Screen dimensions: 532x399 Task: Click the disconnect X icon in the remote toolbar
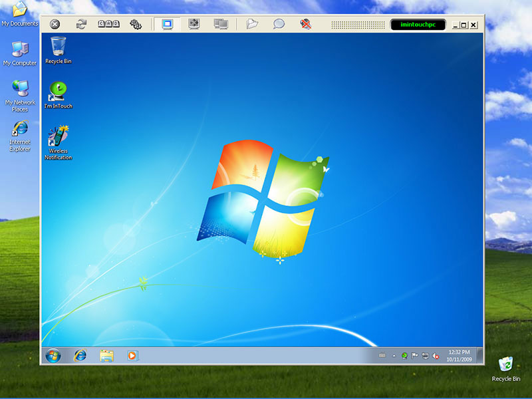click(x=55, y=24)
